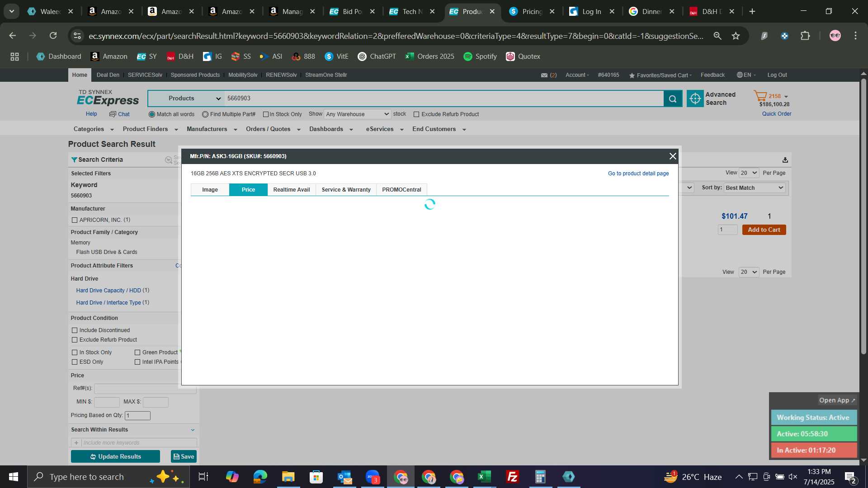Select the Find Multiple Part# radio button
The height and width of the screenshot is (488, 868).
(205, 114)
